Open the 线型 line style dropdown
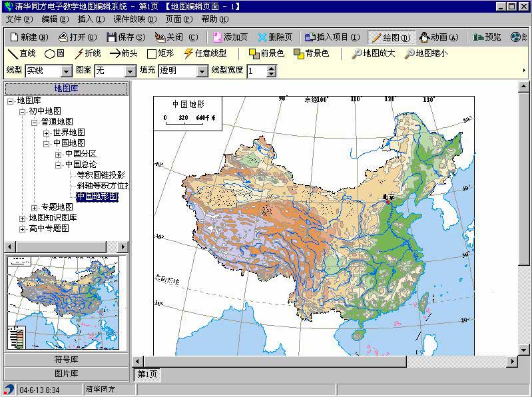The height and width of the screenshot is (397, 532). [x=66, y=71]
